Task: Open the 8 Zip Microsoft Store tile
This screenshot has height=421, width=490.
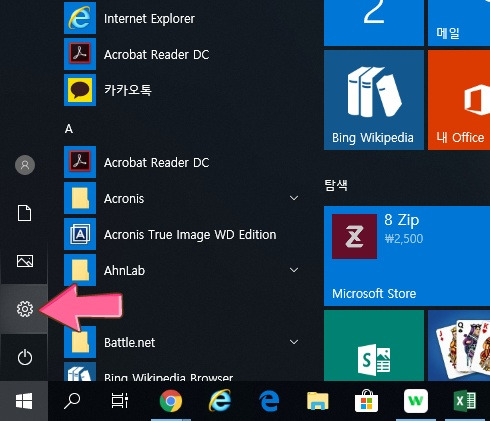Action: click(407, 256)
